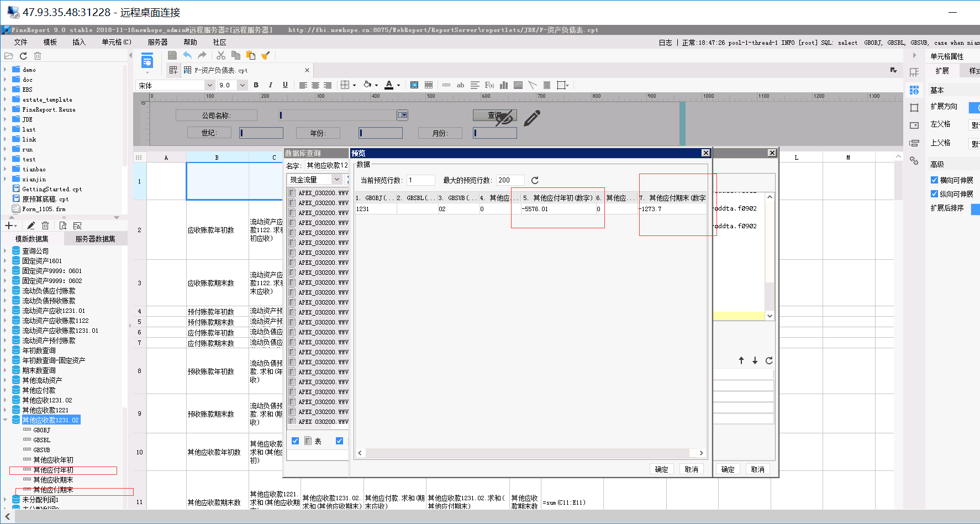Click the font color swatch icon
Viewport: 980px width, 524px height.
coord(389,85)
